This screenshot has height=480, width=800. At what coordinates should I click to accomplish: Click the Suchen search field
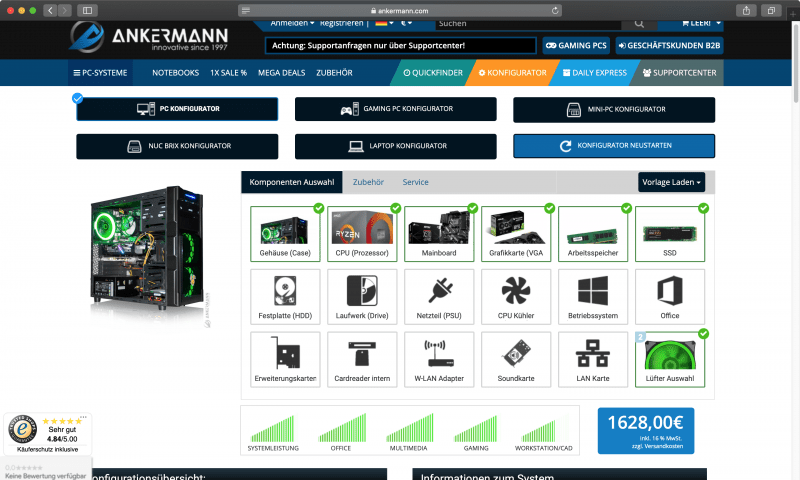[x=528, y=23]
